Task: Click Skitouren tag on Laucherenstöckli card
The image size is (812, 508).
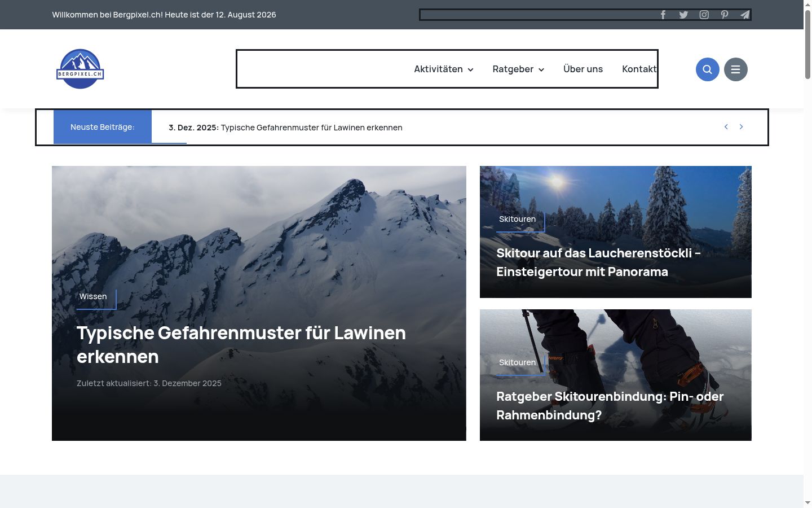Action: click(x=518, y=219)
